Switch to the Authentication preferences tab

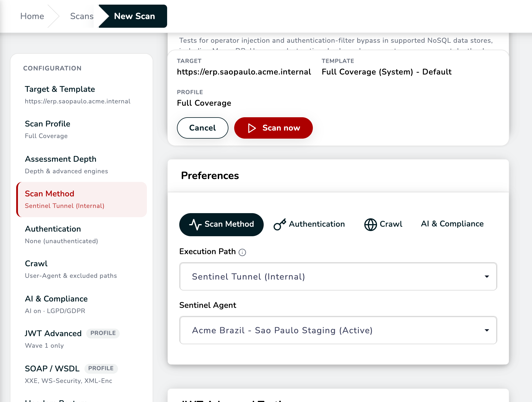tap(309, 224)
